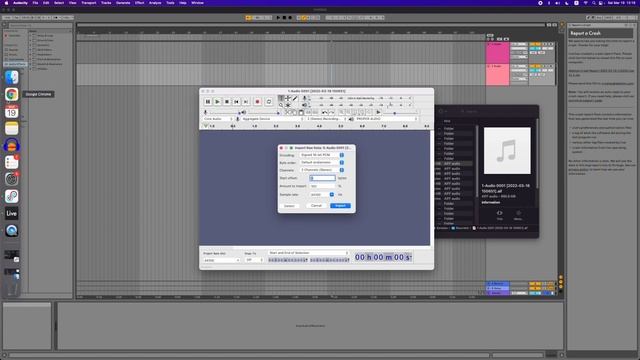Open the Tracks menu in the menu bar

106,3
